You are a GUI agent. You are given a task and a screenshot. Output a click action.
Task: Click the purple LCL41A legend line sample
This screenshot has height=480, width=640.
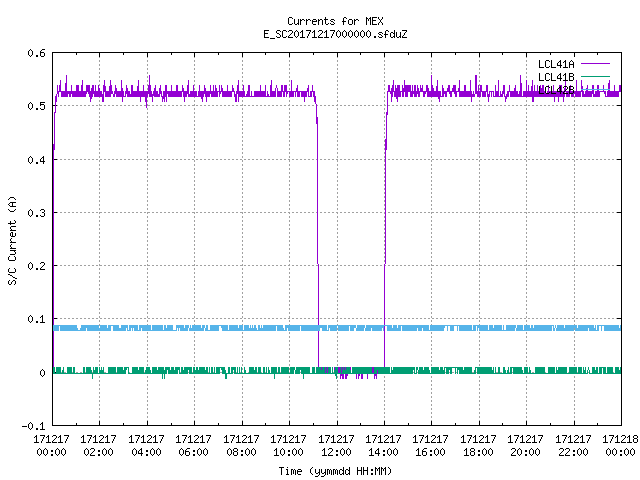click(x=595, y=64)
